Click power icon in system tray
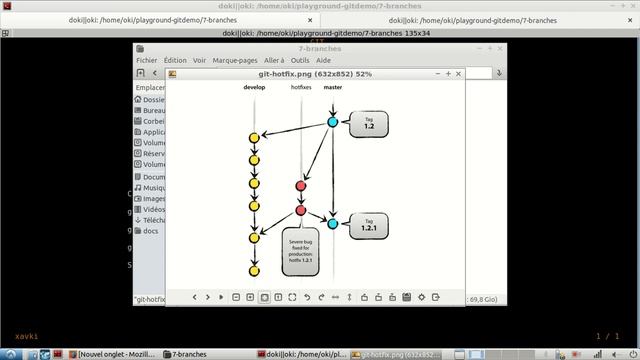 tap(632, 354)
